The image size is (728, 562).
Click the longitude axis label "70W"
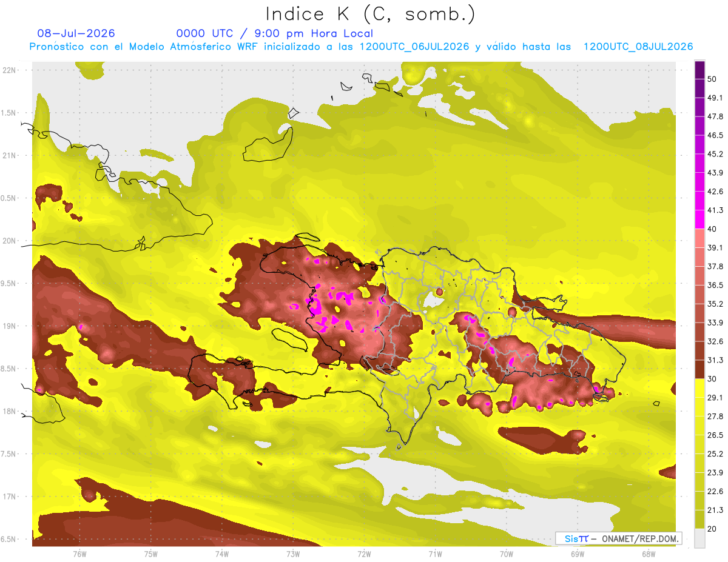coord(506,554)
